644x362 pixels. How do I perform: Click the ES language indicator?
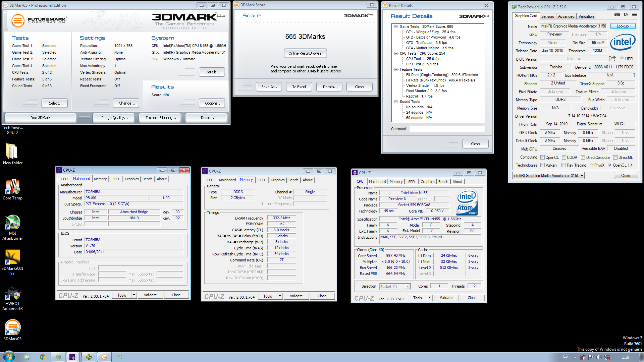coord(566,356)
